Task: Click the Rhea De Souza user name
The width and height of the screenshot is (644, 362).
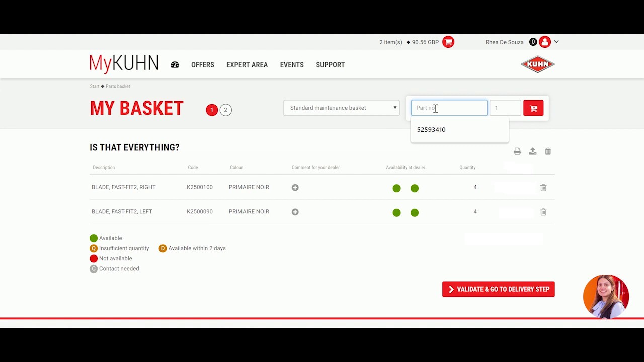Action: point(505,42)
